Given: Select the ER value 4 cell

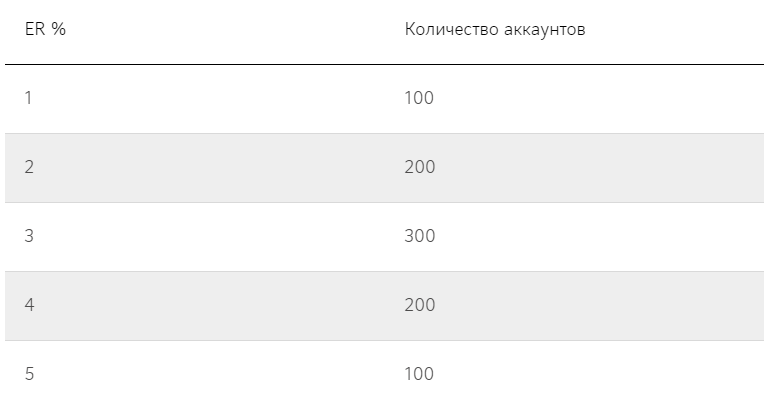Looking at the screenshot, I should click(x=29, y=305).
